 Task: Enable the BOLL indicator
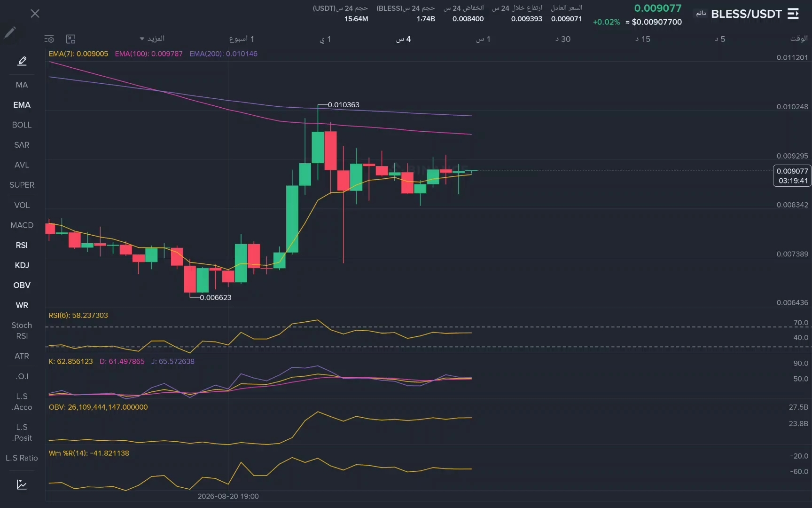pos(22,125)
